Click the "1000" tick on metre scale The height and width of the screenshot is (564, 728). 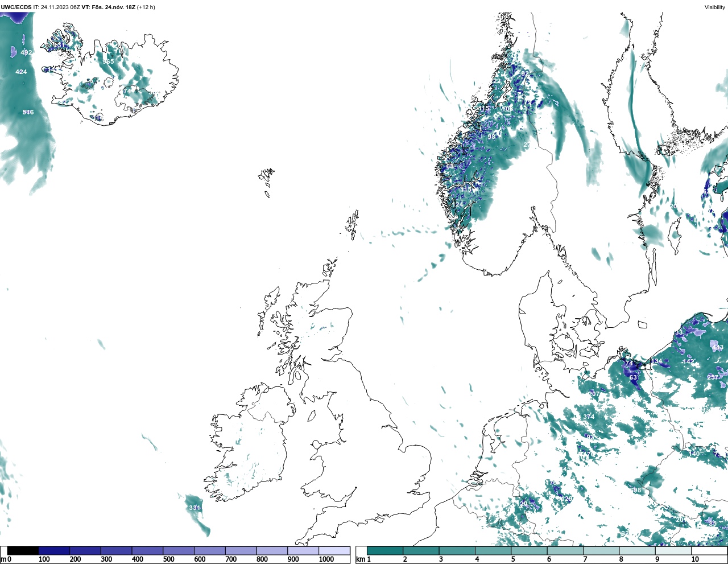coord(326,559)
